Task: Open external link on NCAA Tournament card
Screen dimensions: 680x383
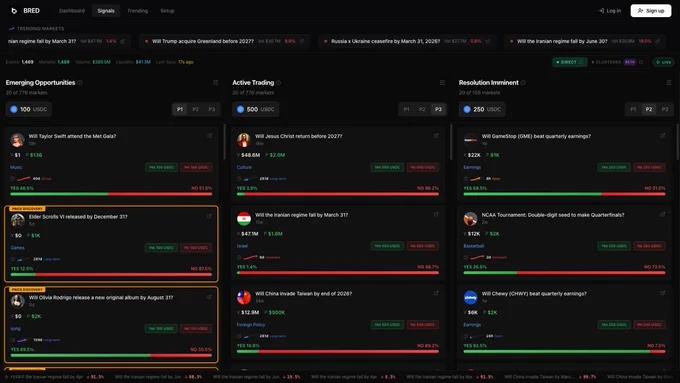Action: click(x=663, y=214)
